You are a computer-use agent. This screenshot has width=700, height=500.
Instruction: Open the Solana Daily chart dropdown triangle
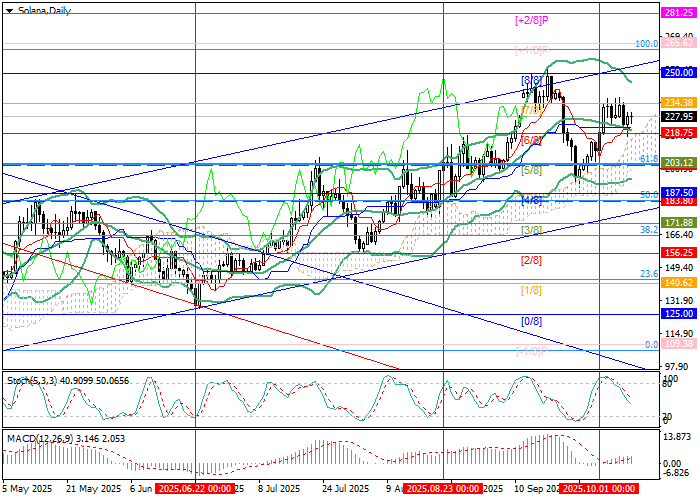click(x=9, y=11)
